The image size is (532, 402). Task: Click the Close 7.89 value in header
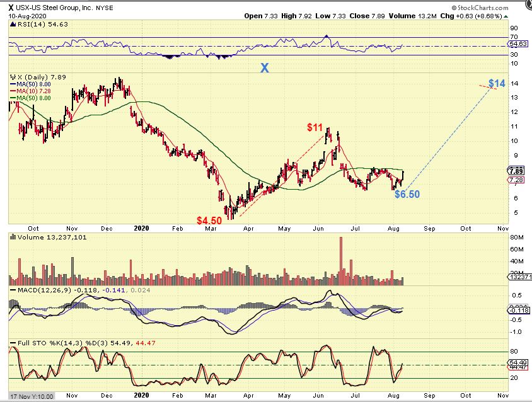367,16
